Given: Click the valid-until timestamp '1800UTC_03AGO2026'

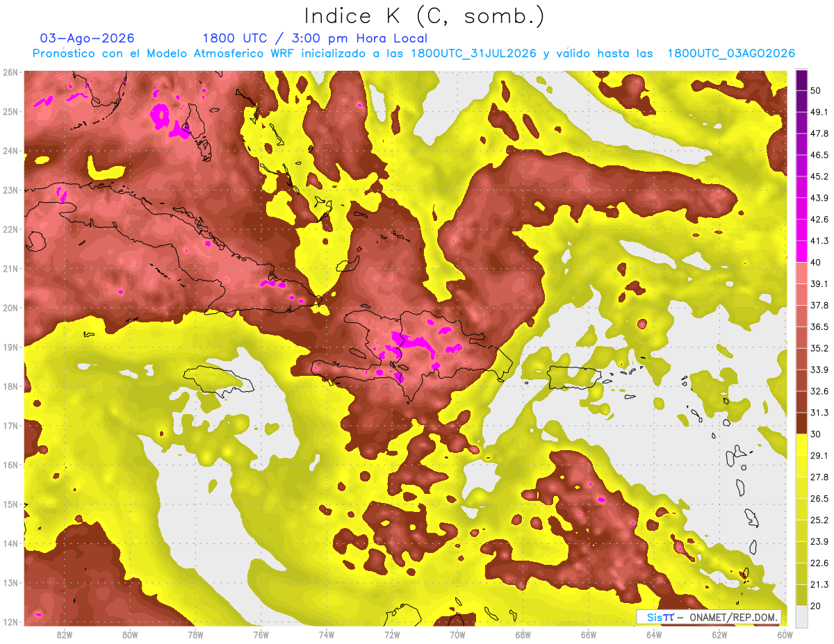Looking at the screenshot, I should coord(731,53).
